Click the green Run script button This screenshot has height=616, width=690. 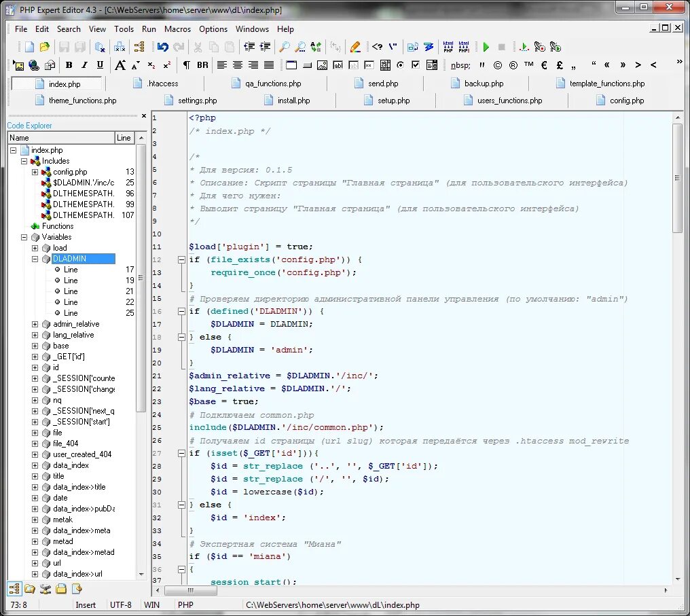click(486, 47)
